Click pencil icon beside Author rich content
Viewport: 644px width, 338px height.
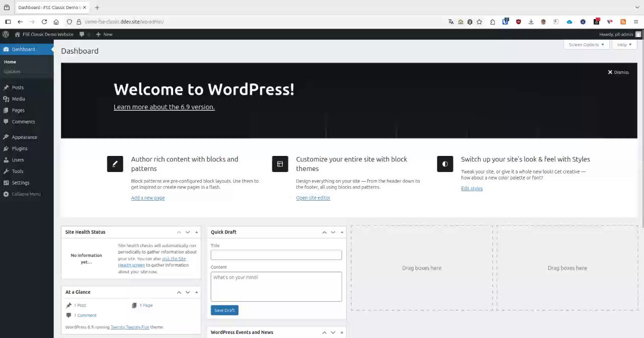115,164
